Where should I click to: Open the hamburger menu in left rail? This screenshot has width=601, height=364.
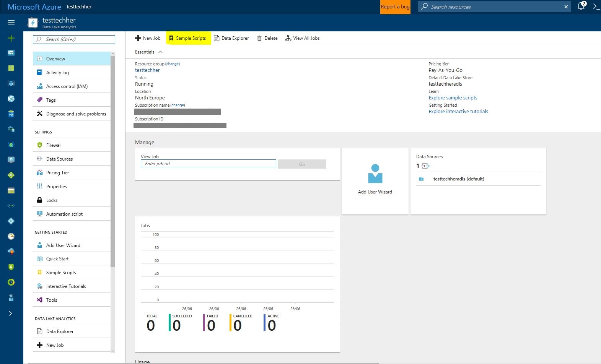pos(11,22)
